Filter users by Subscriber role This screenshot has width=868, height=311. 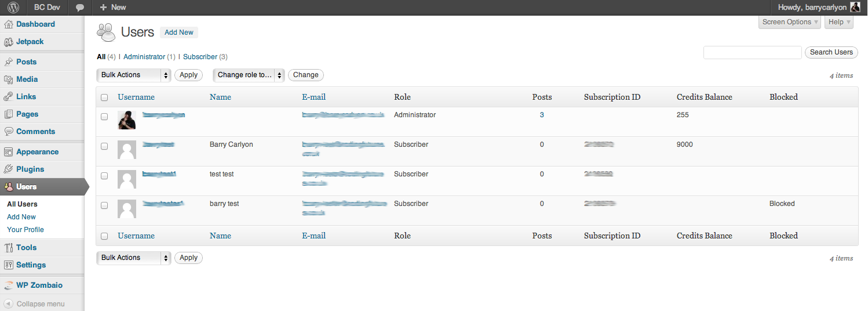[200, 57]
